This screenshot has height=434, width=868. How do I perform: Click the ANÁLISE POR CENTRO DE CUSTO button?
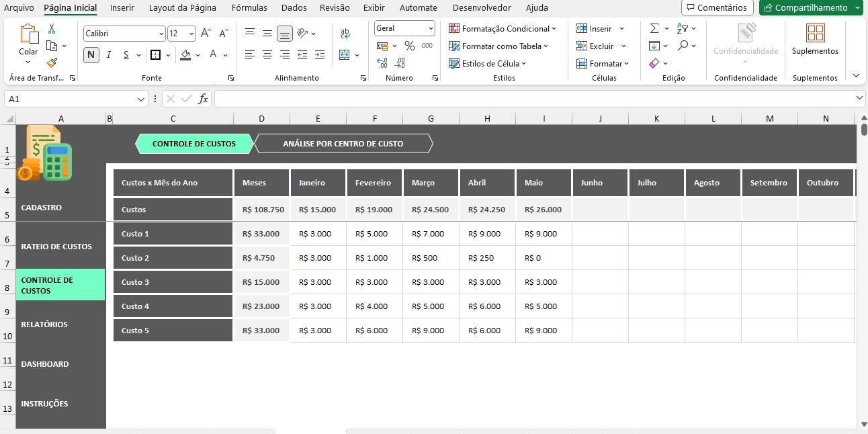(343, 144)
